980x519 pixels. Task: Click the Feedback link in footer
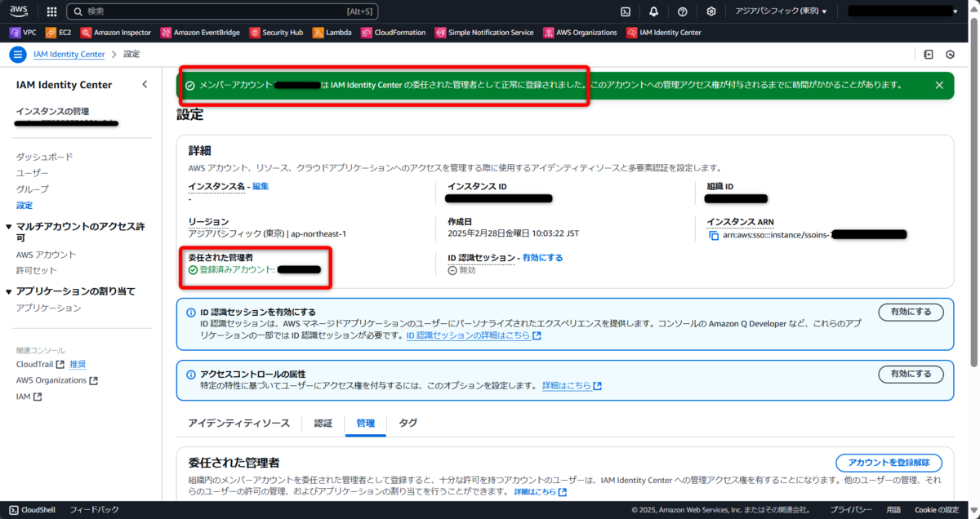tap(94, 510)
